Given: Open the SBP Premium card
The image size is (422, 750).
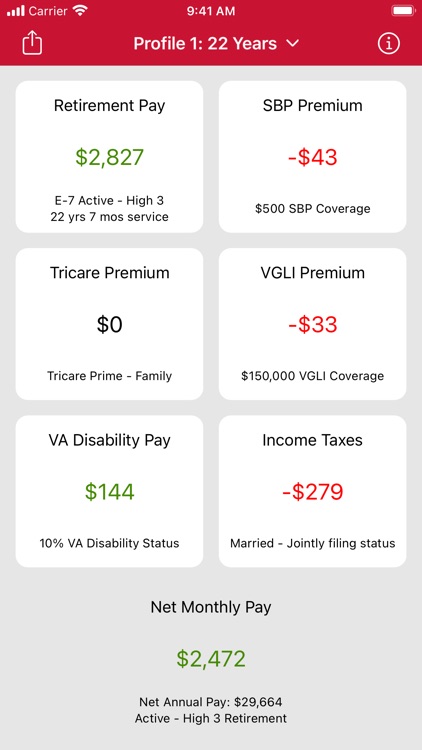Looking at the screenshot, I should point(312,157).
